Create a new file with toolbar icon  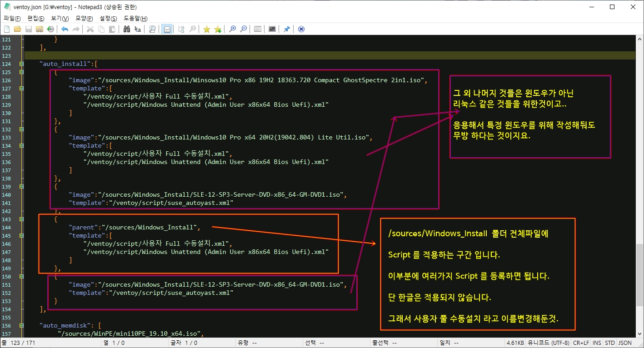click(7, 29)
